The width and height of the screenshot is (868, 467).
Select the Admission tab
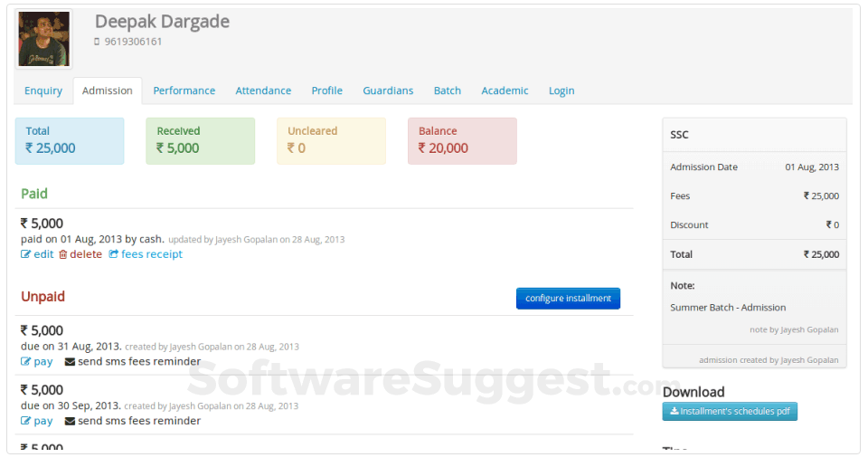tap(108, 91)
